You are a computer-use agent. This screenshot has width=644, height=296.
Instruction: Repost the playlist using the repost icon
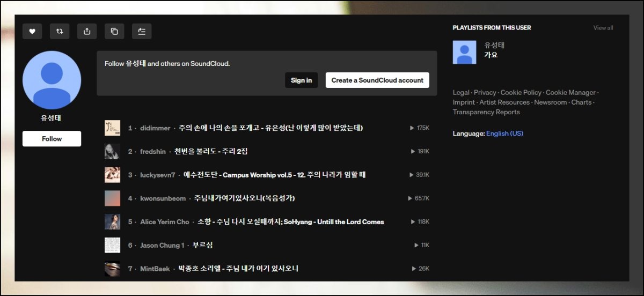tap(60, 31)
